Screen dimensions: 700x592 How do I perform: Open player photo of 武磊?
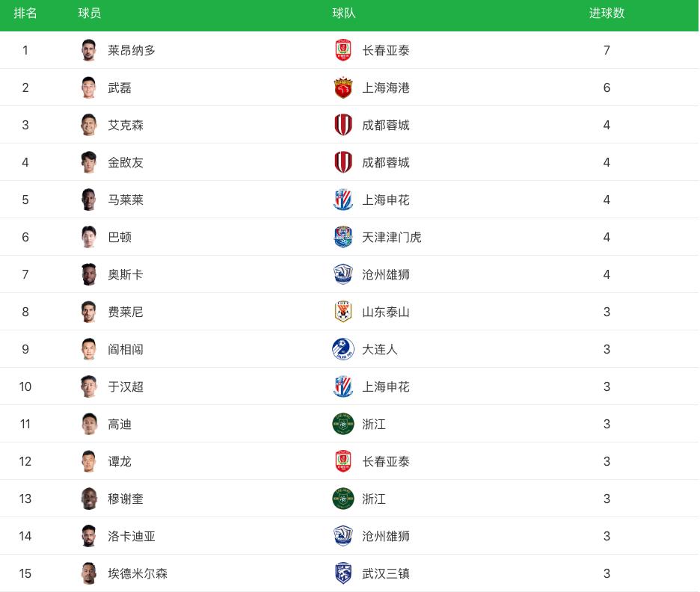pyautogui.click(x=89, y=87)
